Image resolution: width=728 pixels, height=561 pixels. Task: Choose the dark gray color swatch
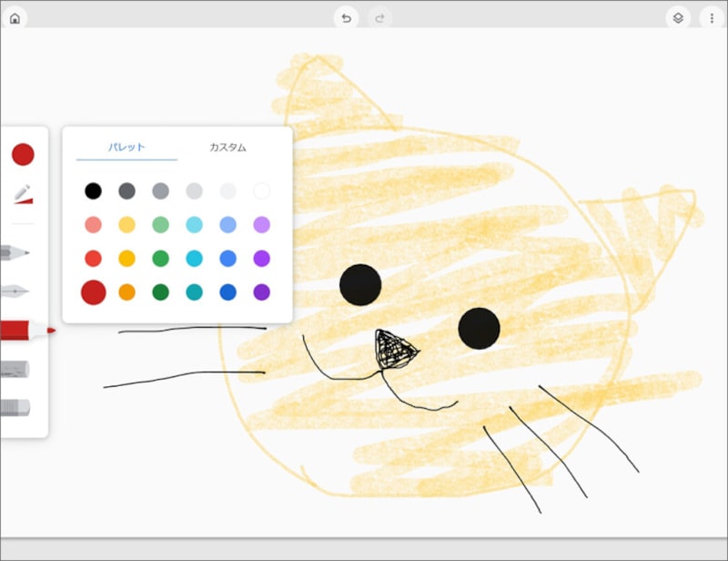click(126, 190)
